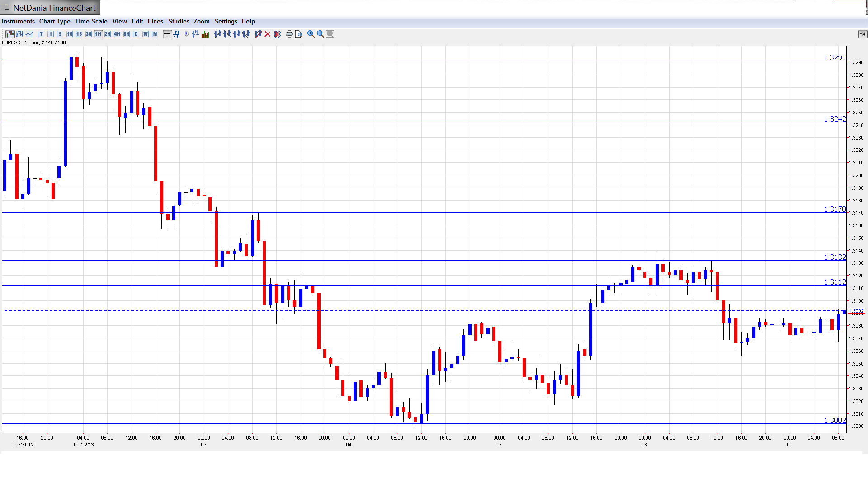Expand the Time Scale menu
The image size is (868, 488).
pos(91,21)
